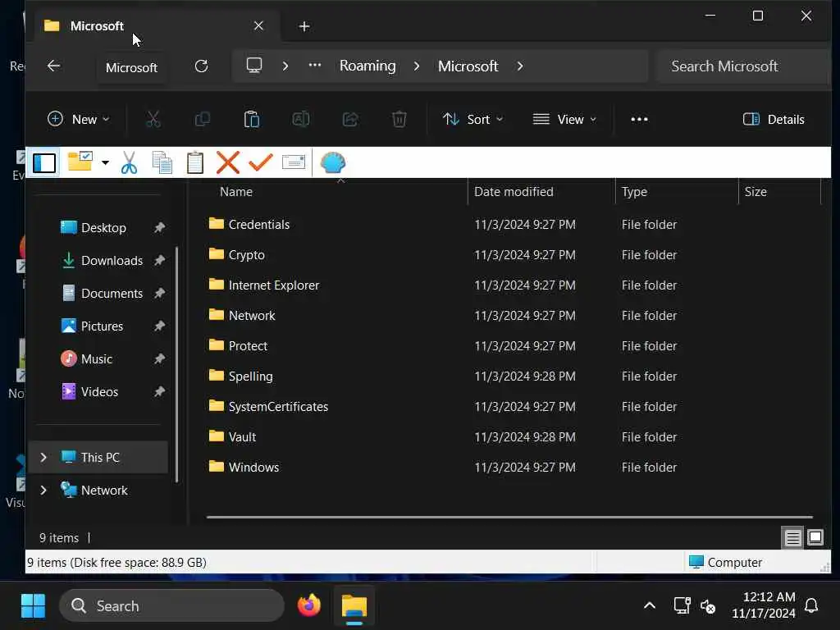Click folder options icon in white toolbar
This screenshot has width=840, height=630.
[x=80, y=162]
